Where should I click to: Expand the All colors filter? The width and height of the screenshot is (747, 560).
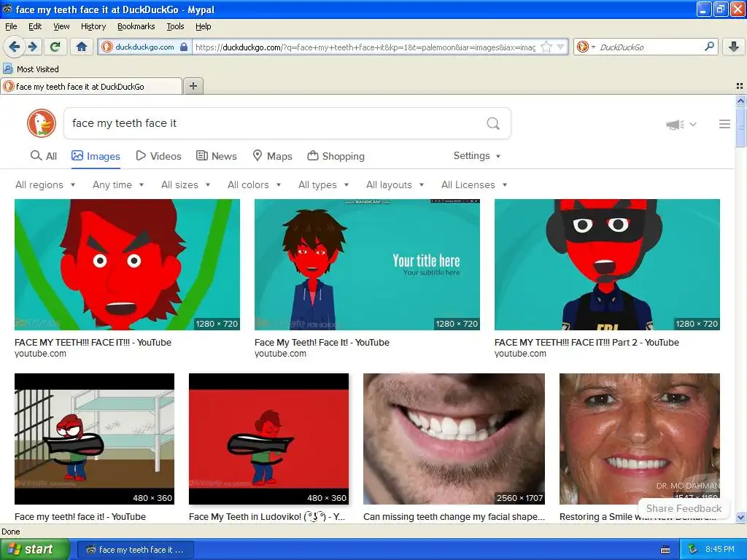(x=255, y=184)
